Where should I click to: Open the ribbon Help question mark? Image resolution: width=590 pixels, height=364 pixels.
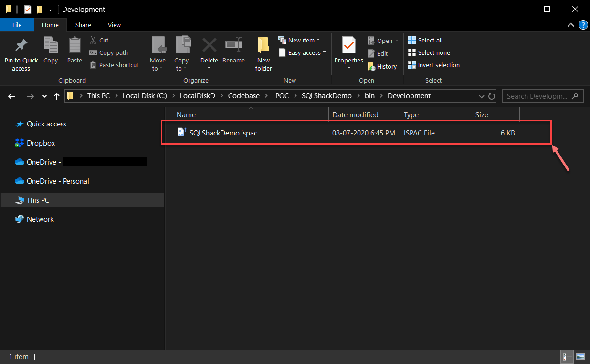click(x=583, y=25)
